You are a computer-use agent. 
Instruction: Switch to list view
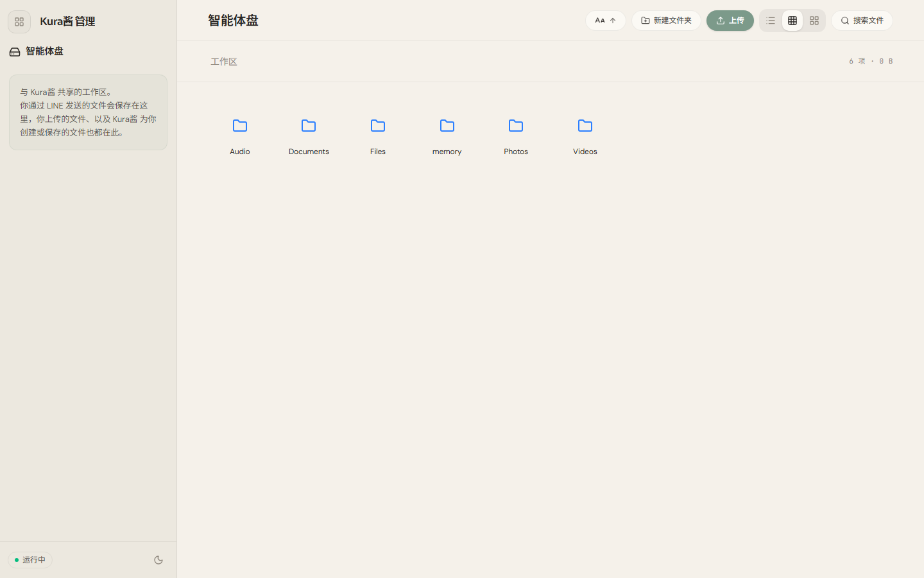[771, 21]
